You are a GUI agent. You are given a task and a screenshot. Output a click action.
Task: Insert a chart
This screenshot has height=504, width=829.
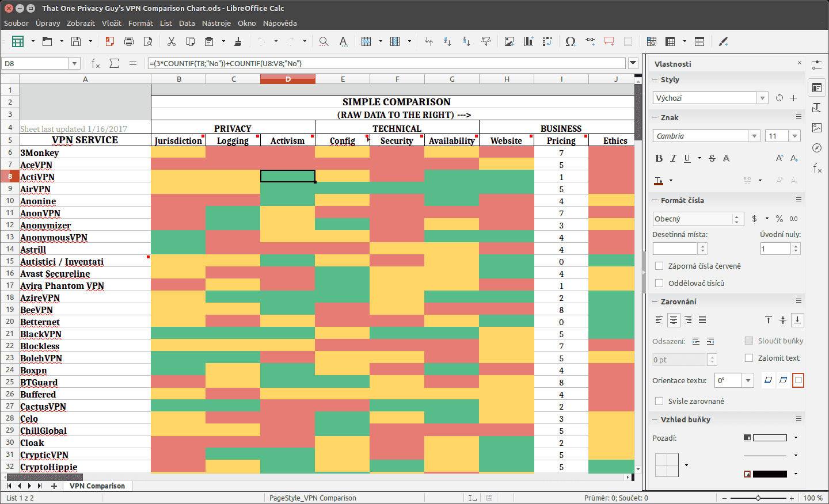[528, 41]
